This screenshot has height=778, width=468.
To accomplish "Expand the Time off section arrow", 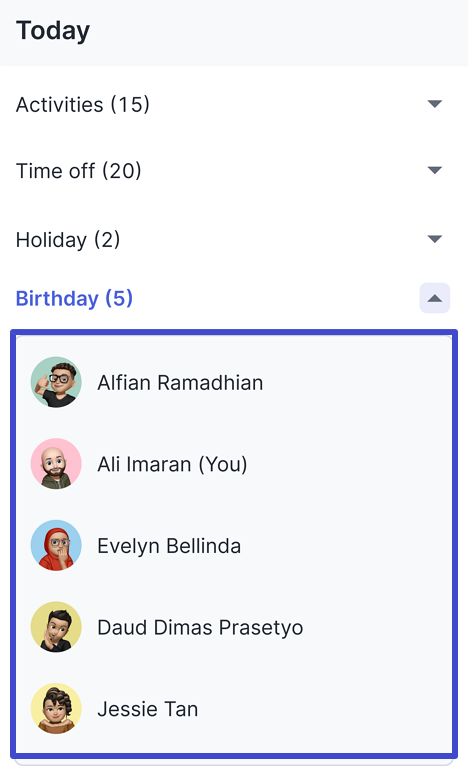I will click(435, 170).
